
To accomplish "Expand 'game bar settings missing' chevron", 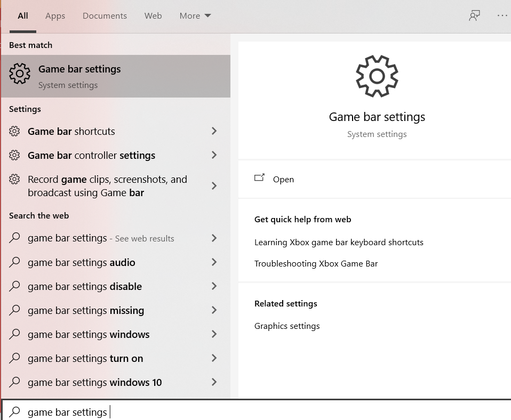I will (x=214, y=310).
